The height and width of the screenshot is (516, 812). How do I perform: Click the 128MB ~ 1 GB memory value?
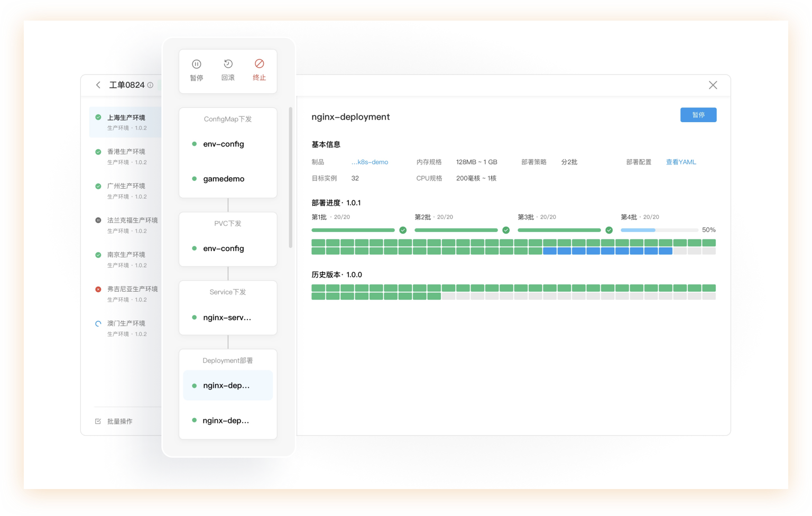click(x=476, y=162)
